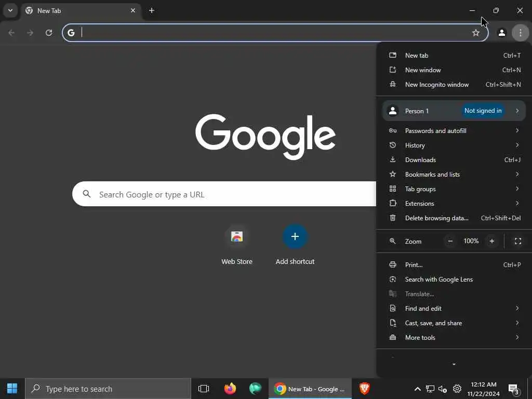Increase zoom with the plus button
This screenshot has width=532, height=399.
[x=492, y=241]
